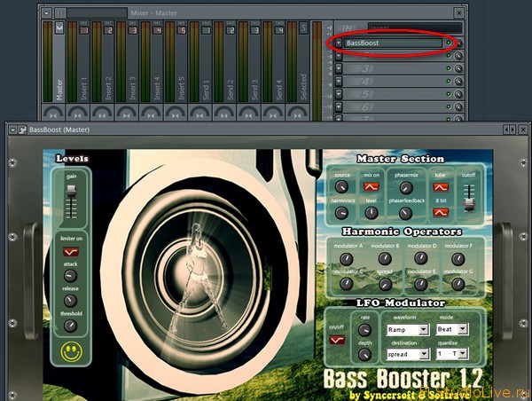The image size is (532, 401).
Task: Click the phasermix knob
Action: 405,187
